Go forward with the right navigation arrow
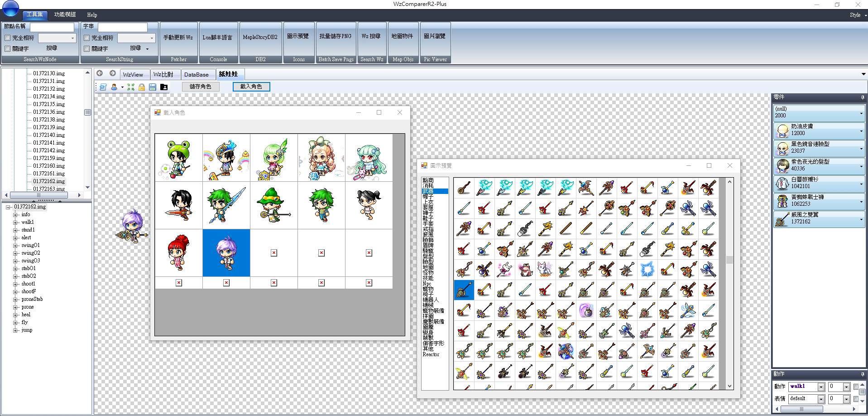The width and height of the screenshot is (868, 416). tap(112, 73)
